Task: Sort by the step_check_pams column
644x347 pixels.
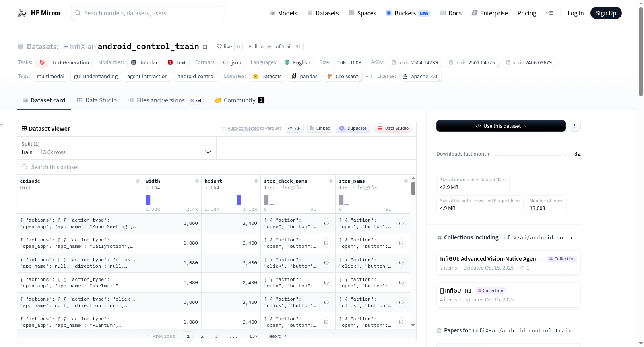Action: pyautogui.click(x=331, y=181)
